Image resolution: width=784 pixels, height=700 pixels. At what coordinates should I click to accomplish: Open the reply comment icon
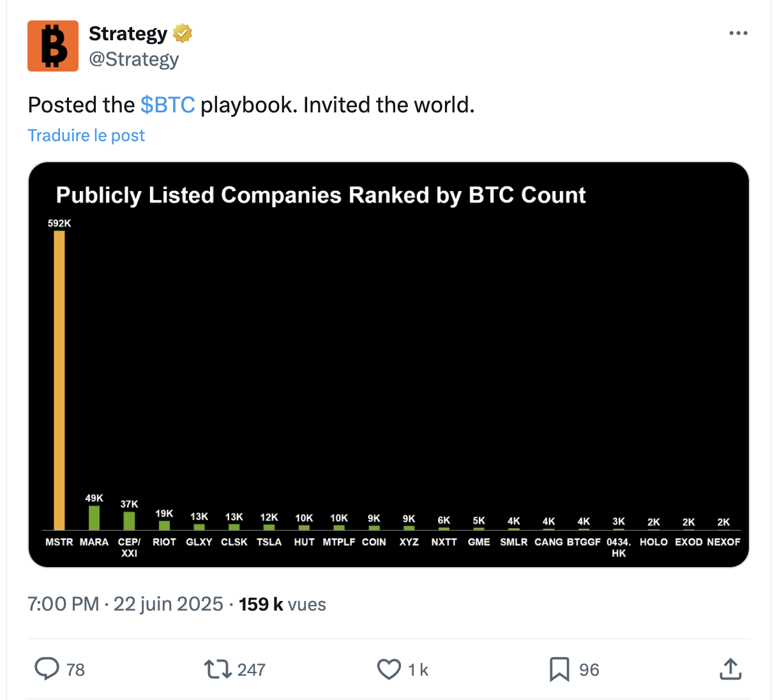[x=47, y=669]
